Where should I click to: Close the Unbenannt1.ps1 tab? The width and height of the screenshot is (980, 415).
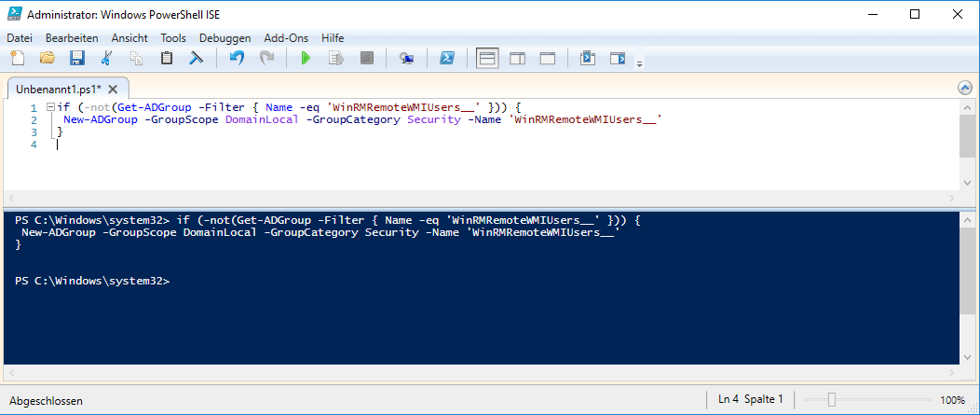pos(113,89)
